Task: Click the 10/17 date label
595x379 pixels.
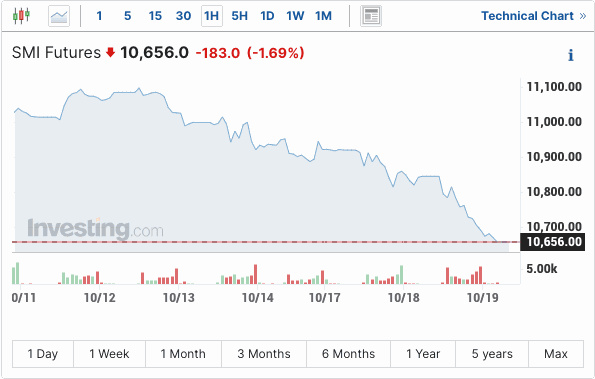Action: click(x=324, y=297)
